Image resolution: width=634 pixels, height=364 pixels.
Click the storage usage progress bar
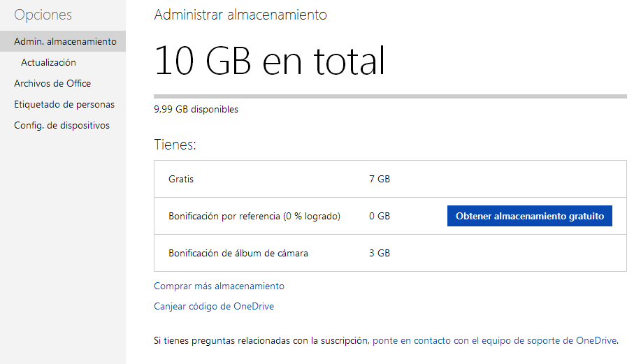[390, 96]
